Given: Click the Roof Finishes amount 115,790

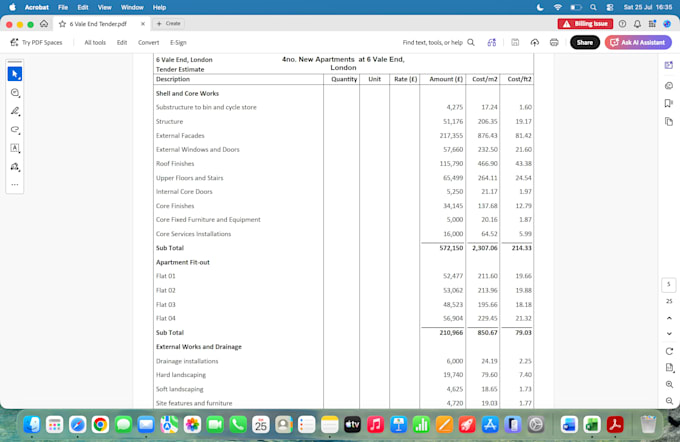Looking at the screenshot, I should click(x=451, y=164).
